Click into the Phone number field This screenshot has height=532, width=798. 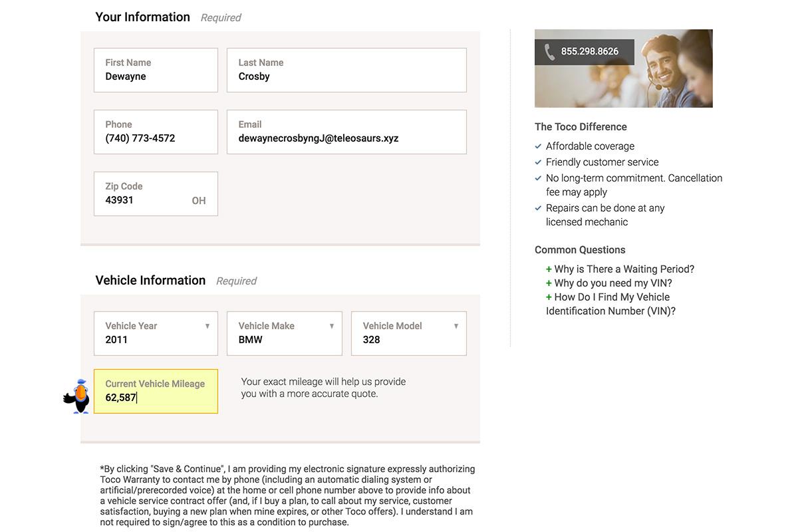[x=156, y=132]
